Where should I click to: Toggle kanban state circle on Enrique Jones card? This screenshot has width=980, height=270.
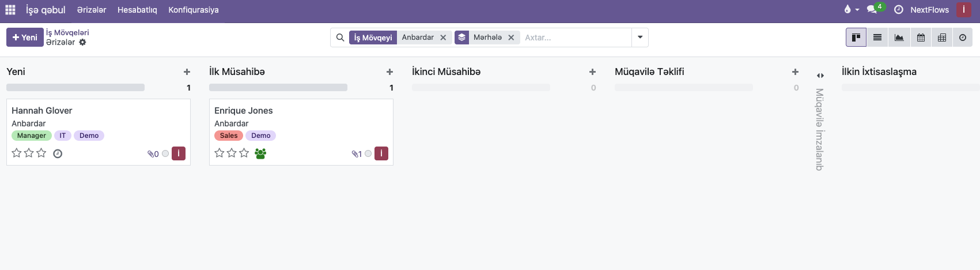pyautogui.click(x=368, y=153)
